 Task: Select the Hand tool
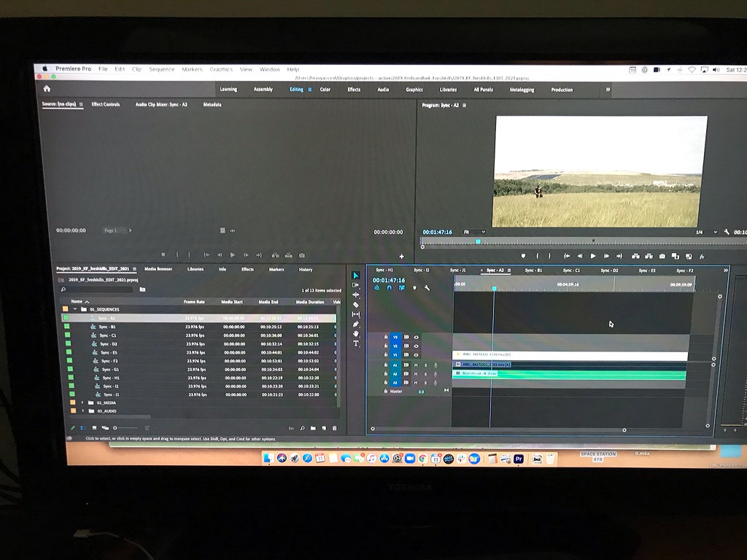point(355,334)
